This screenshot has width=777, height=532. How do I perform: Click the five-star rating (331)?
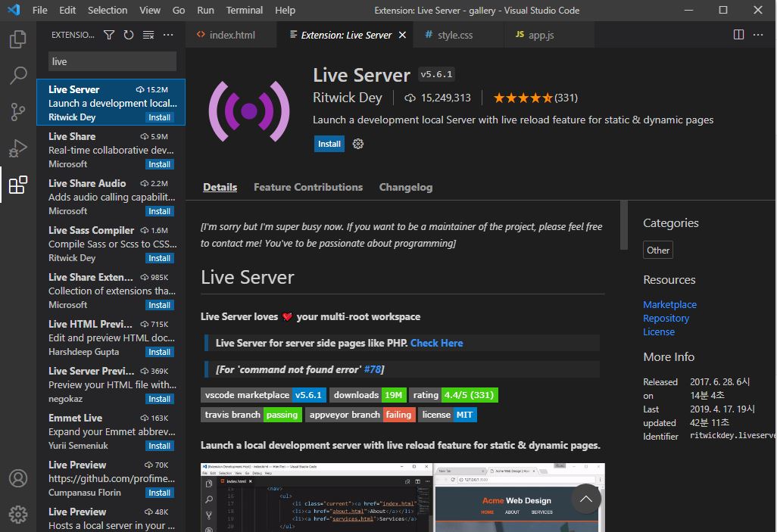(x=535, y=98)
